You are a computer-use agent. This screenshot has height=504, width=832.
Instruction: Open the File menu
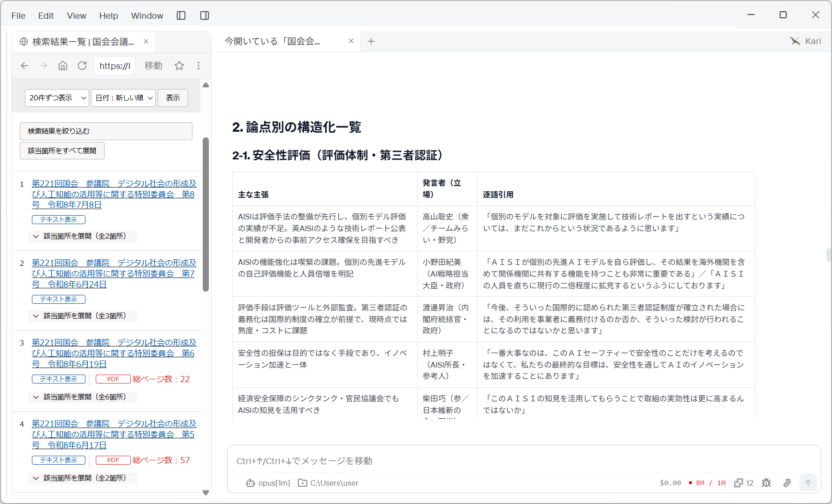tap(18, 15)
